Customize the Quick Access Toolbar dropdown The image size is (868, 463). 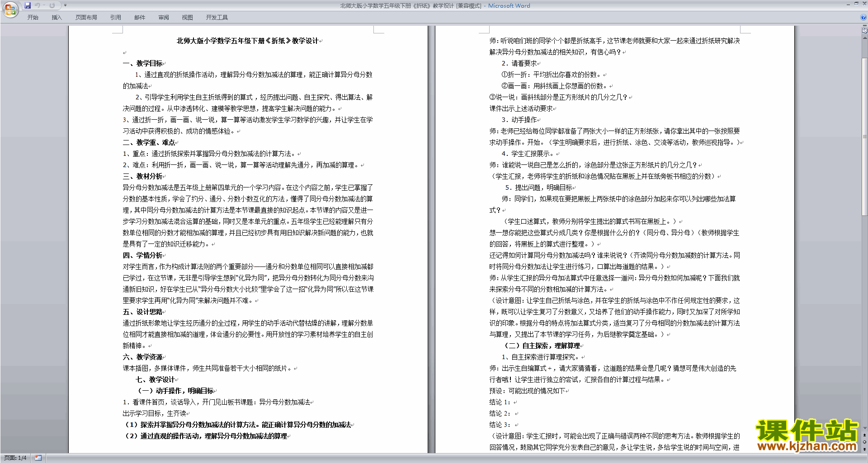tap(65, 5)
